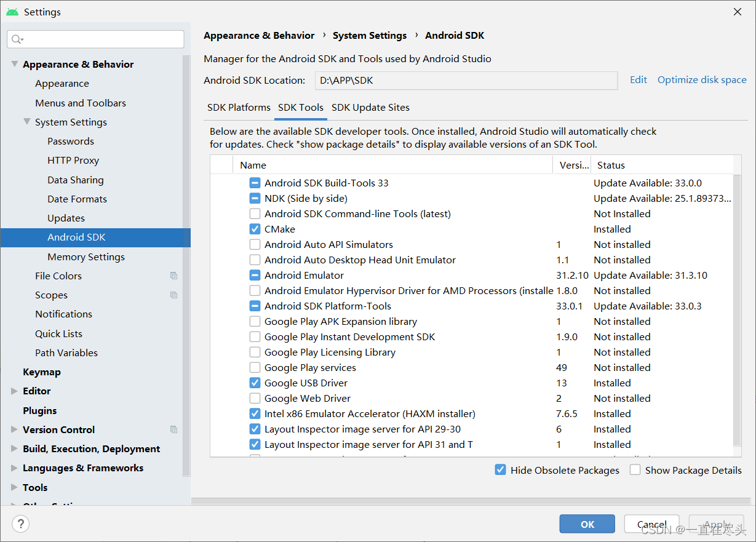Open the SDK Update Sites tab
756x542 pixels.
pos(370,107)
